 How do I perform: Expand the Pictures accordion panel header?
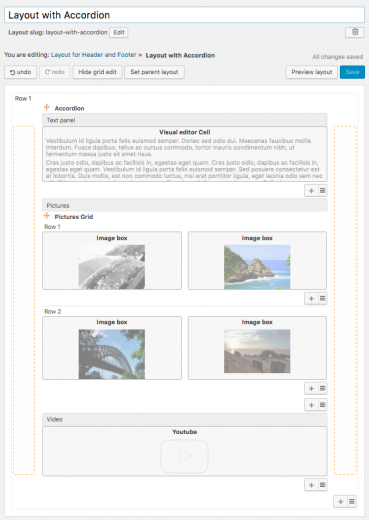[185, 205]
